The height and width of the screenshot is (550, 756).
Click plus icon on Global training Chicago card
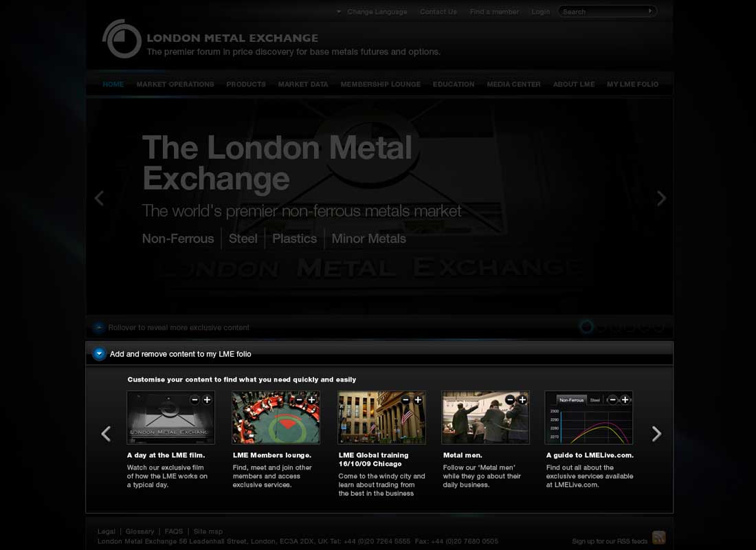[418, 399]
